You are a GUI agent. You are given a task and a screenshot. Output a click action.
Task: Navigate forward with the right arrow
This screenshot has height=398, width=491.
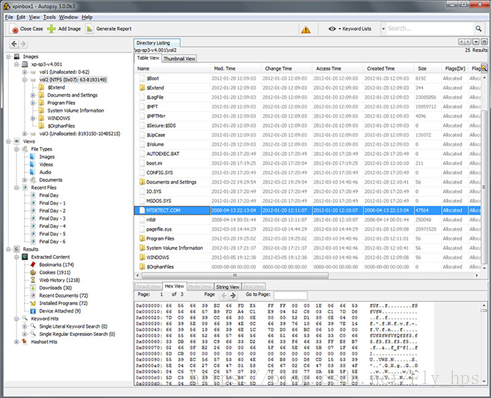point(23,44)
